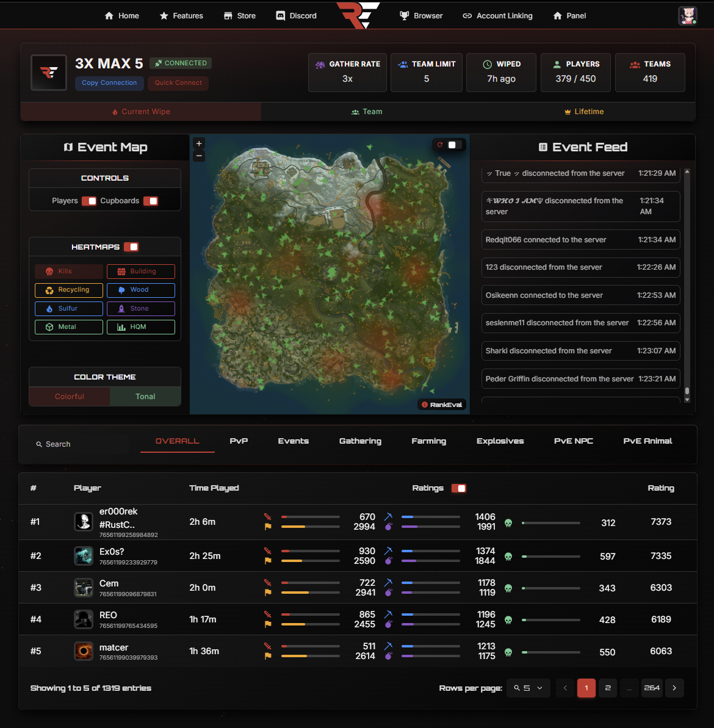Disable the Cupboards map switch
Screen dimensions: 714x728
click(x=151, y=201)
